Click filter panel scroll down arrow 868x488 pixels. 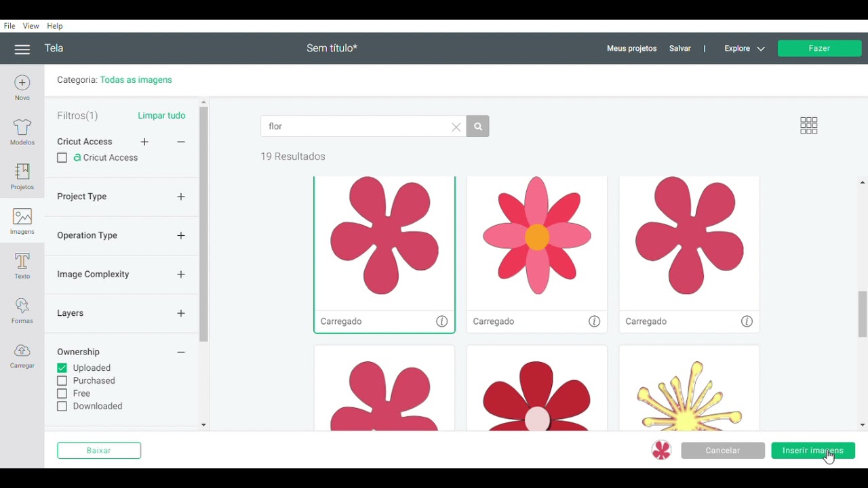pos(203,425)
